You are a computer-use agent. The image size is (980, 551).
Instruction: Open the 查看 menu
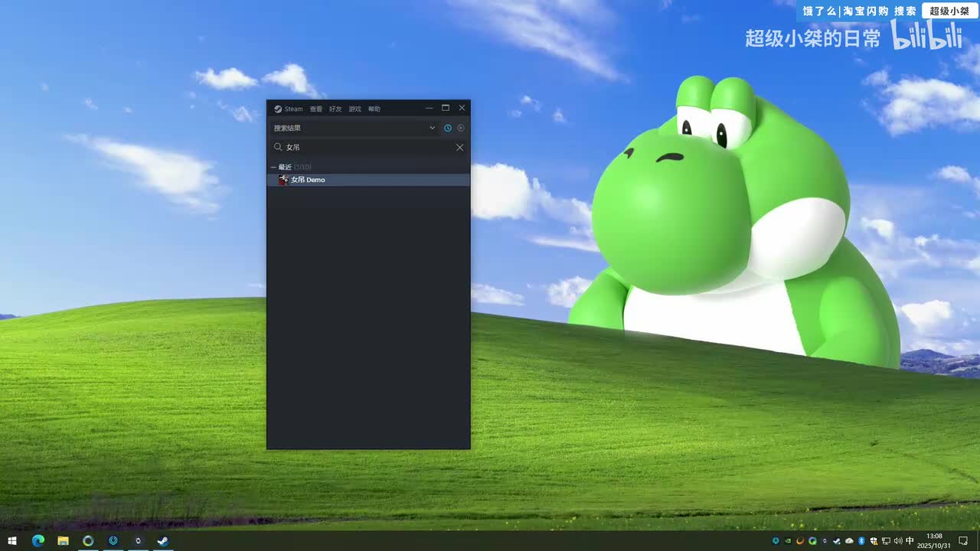pyautogui.click(x=316, y=109)
